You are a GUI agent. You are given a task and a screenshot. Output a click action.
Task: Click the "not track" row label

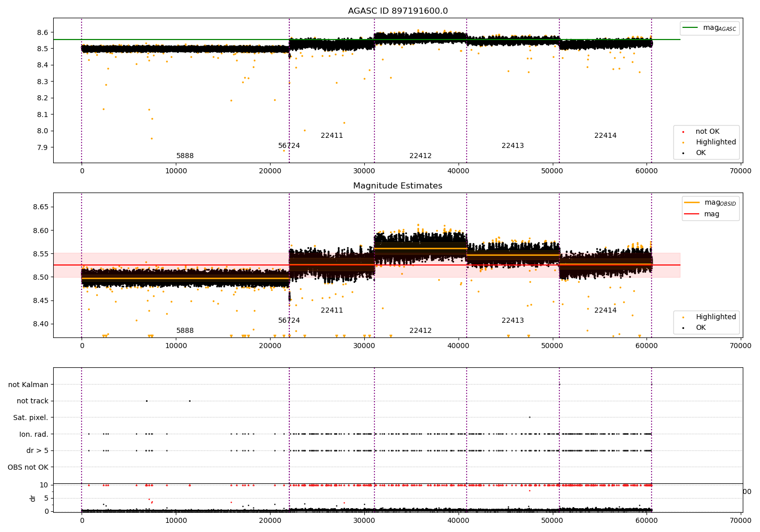coord(32,401)
